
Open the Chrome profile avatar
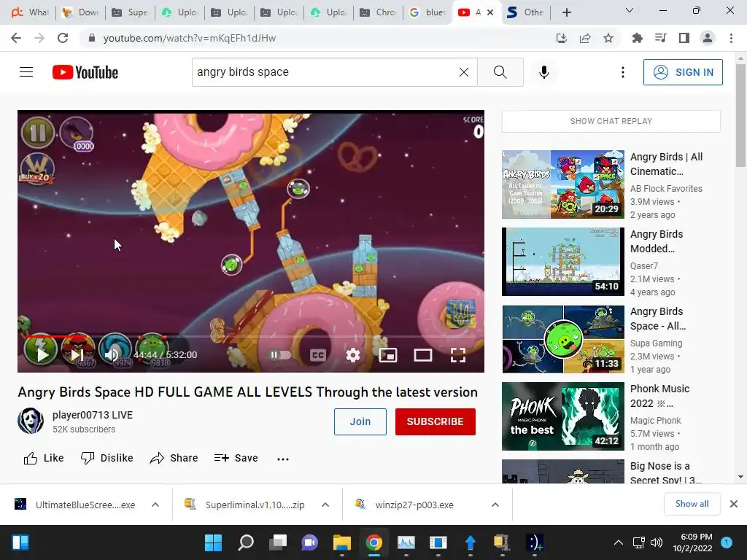point(708,38)
